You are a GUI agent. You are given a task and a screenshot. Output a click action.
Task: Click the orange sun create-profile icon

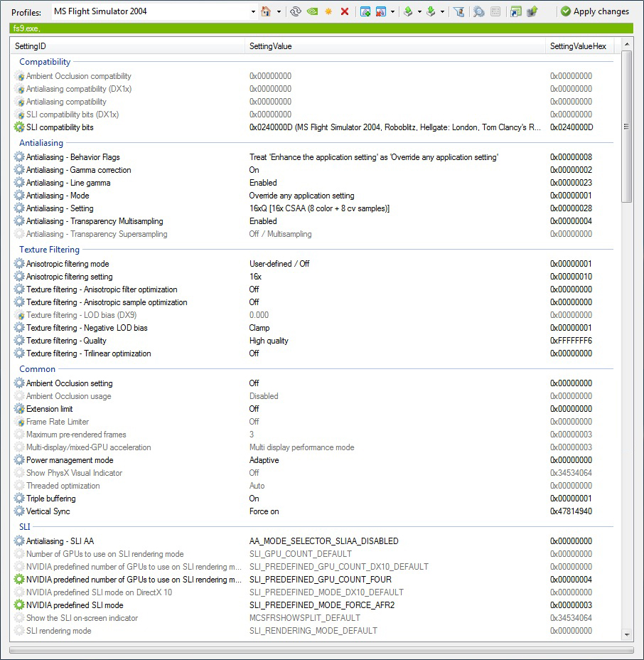point(328,12)
